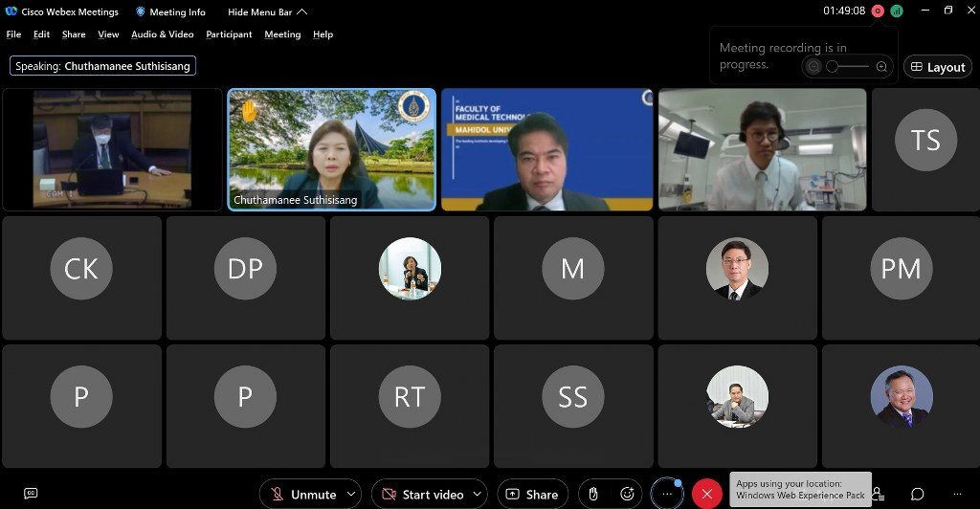The image size is (980, 509).
Task: Click the meeting timer 01:49:08
Action: tap(844, 11)
